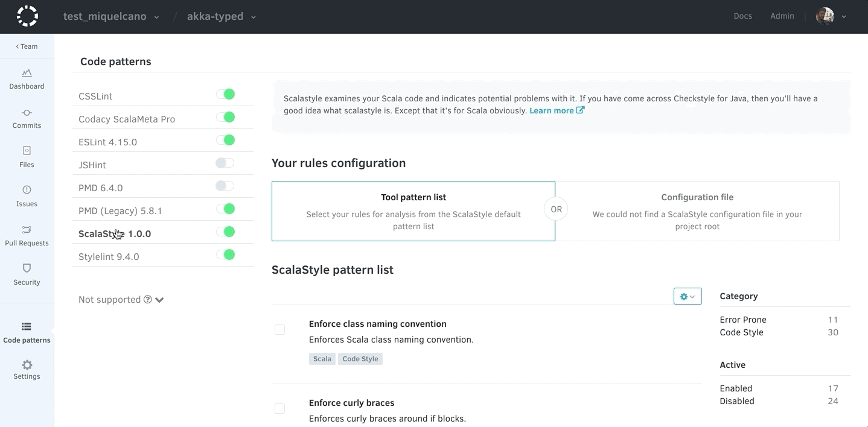The image size is (868, 427).
Task: Enable the PMD 6.4.0 toggle
Action: pos(225,186)
